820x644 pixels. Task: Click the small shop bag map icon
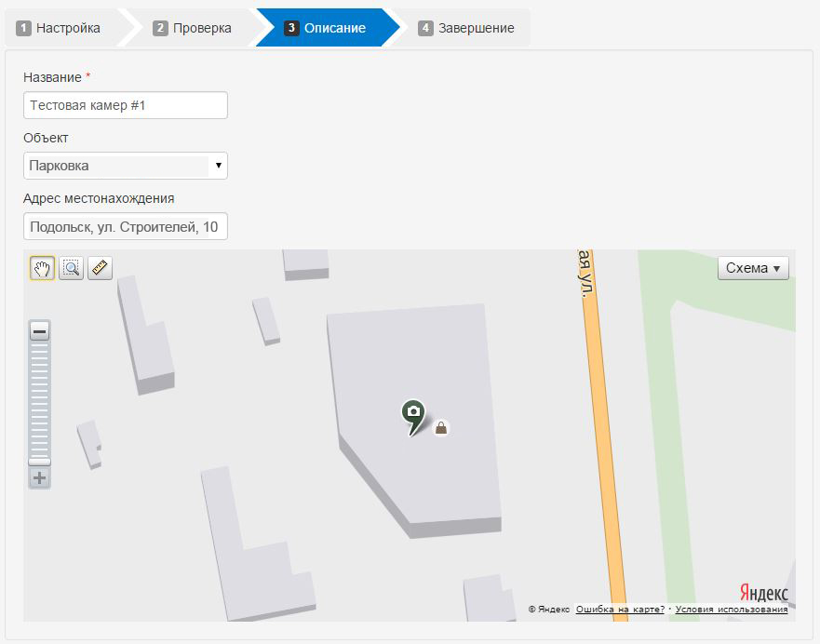441,427
